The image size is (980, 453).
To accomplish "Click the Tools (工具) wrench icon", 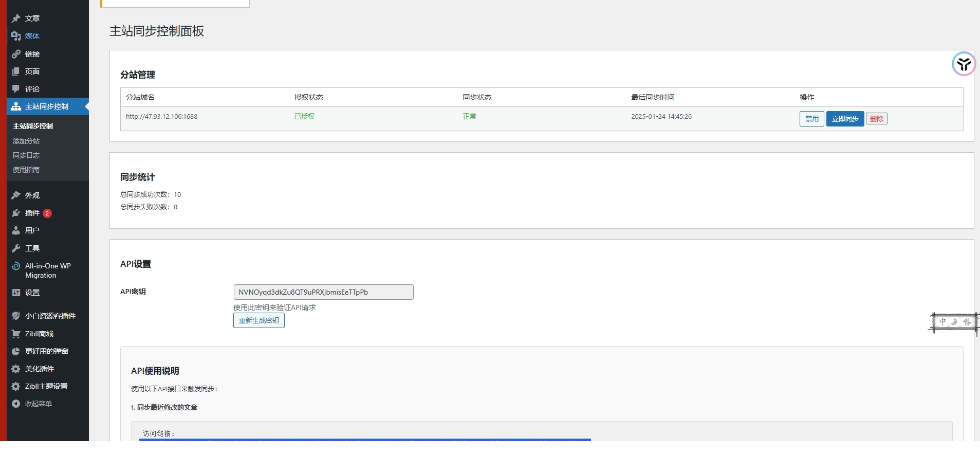I will (16, 248).
